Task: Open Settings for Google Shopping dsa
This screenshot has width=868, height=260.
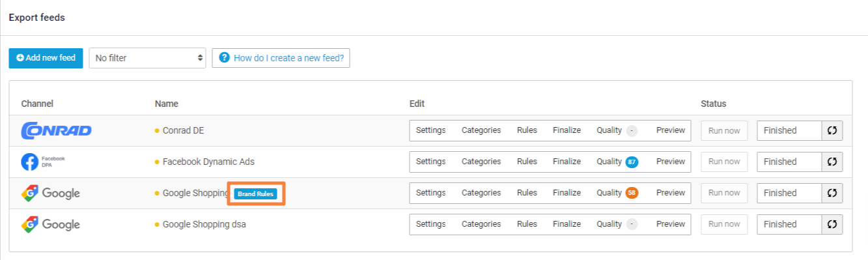Action: click(x=431, y=224)
